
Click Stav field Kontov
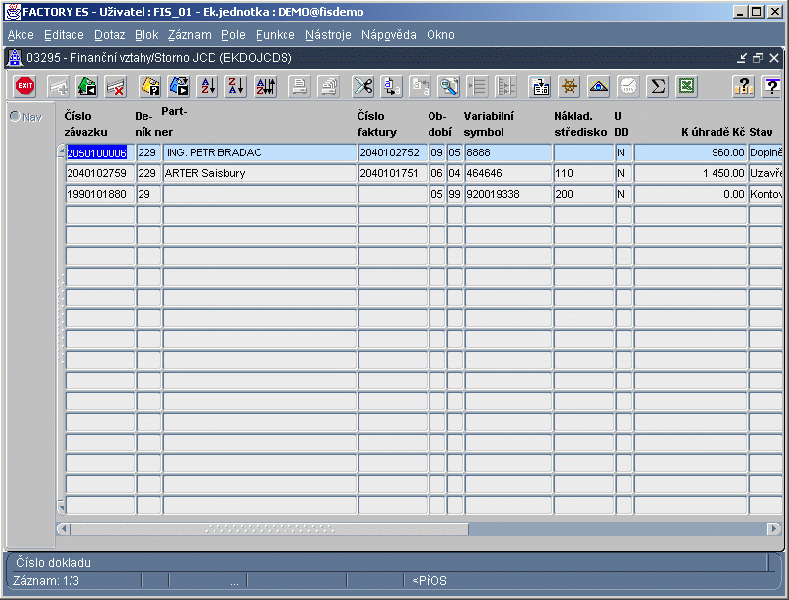coord(765,194)
